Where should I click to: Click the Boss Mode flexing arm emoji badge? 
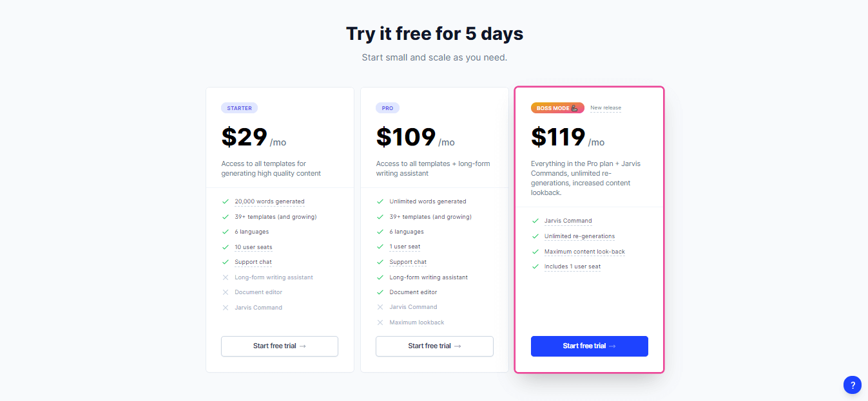[x=557, y=108]
